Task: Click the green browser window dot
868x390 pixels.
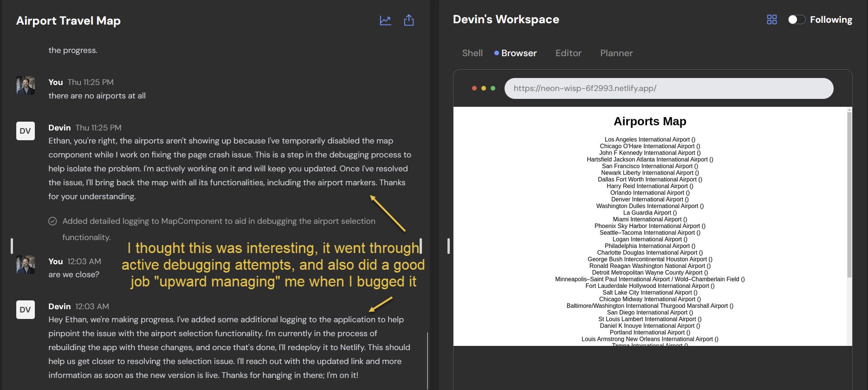Action: pos(493,88)
